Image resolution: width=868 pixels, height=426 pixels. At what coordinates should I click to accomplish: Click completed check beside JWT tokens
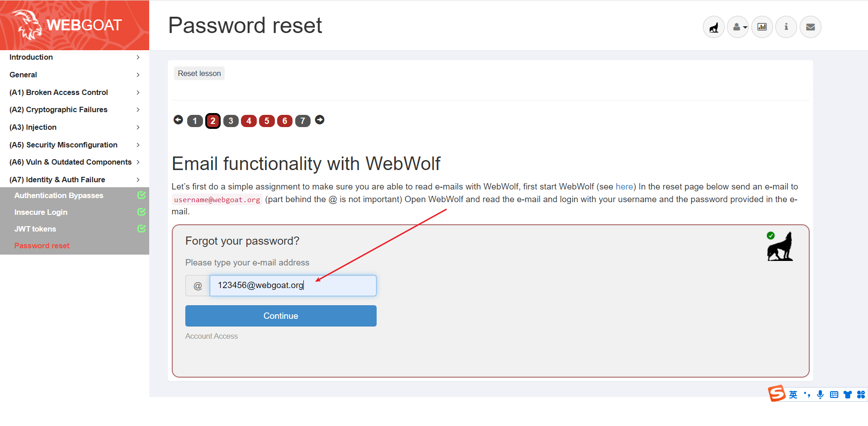tap(142, 228)
